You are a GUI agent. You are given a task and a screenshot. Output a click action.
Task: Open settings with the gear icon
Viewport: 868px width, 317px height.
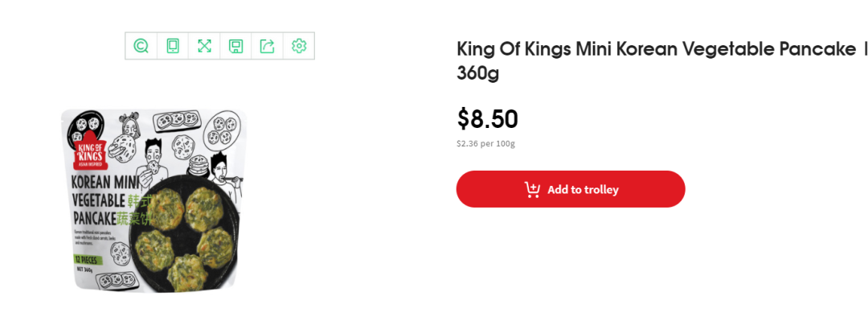point(299,46)
